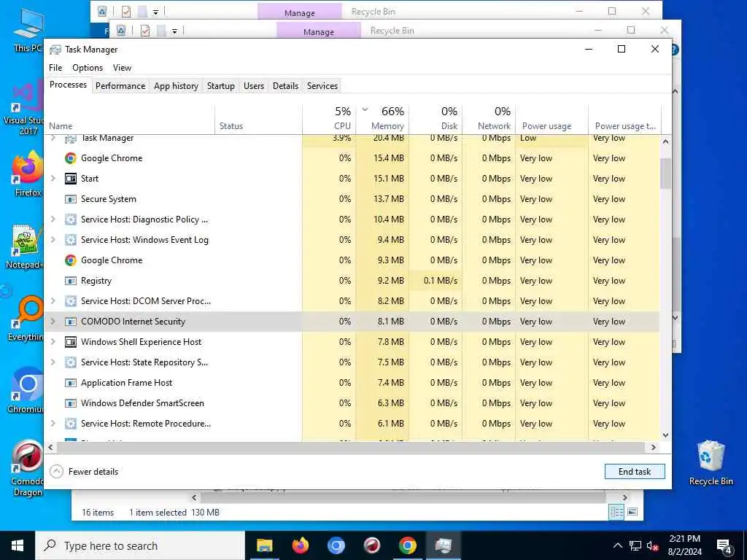The width and height of the screenshot is (747, 560).
Task: Switch Recycle Bin window to details view
Action: 616,512
